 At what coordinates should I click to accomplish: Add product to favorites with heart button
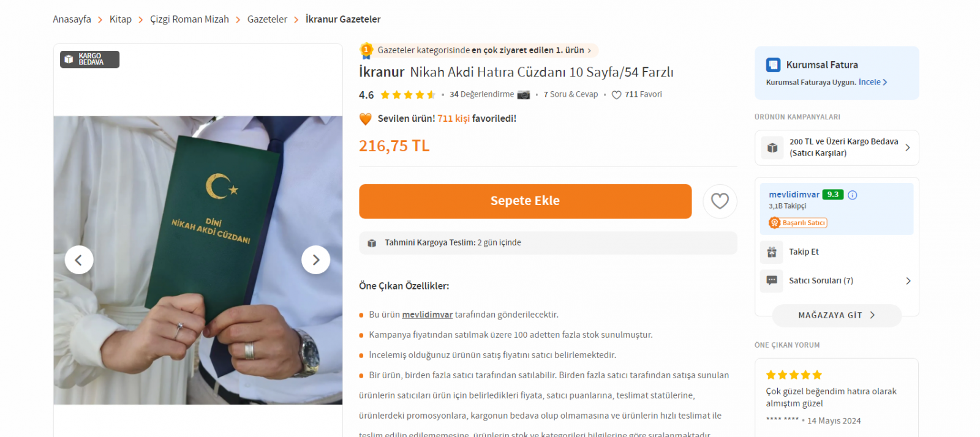[x=720, y=201]
